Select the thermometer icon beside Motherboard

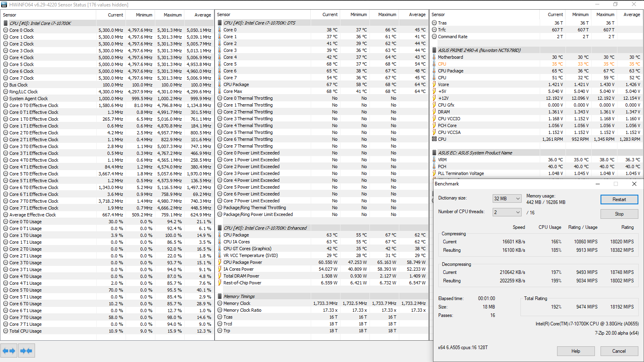434,57
